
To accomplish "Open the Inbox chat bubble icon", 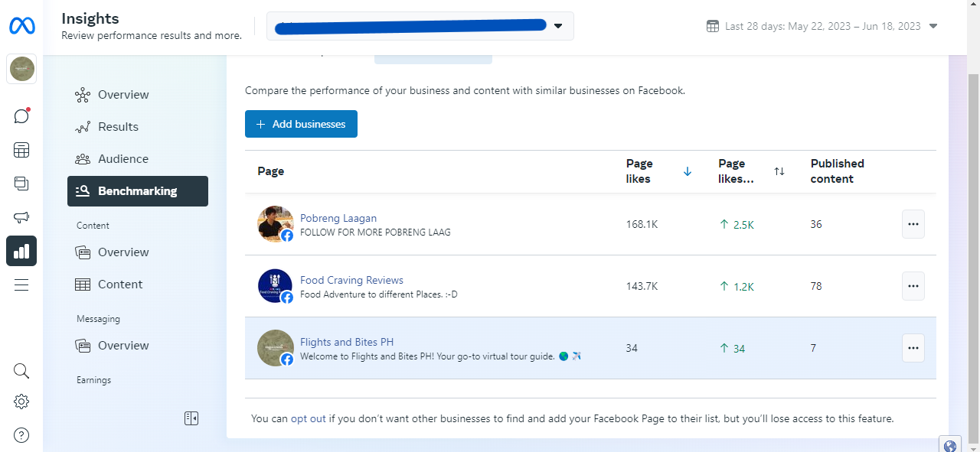I will tap(21, 116).
